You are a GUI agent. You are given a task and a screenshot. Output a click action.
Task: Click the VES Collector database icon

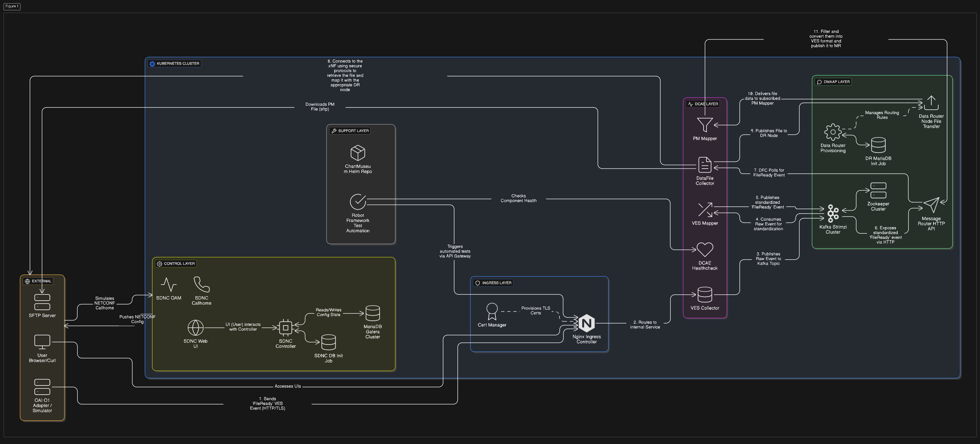pos(705,294)
